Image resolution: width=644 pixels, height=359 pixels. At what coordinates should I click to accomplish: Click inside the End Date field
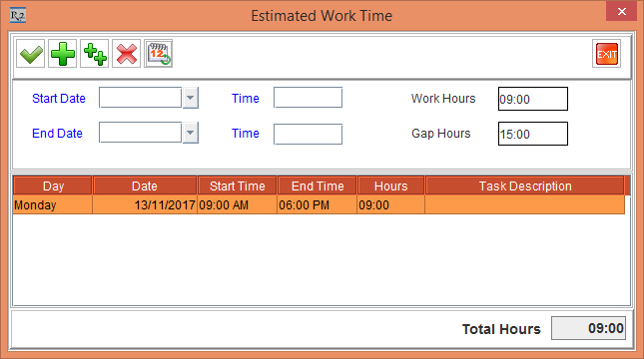coord(141,133)
